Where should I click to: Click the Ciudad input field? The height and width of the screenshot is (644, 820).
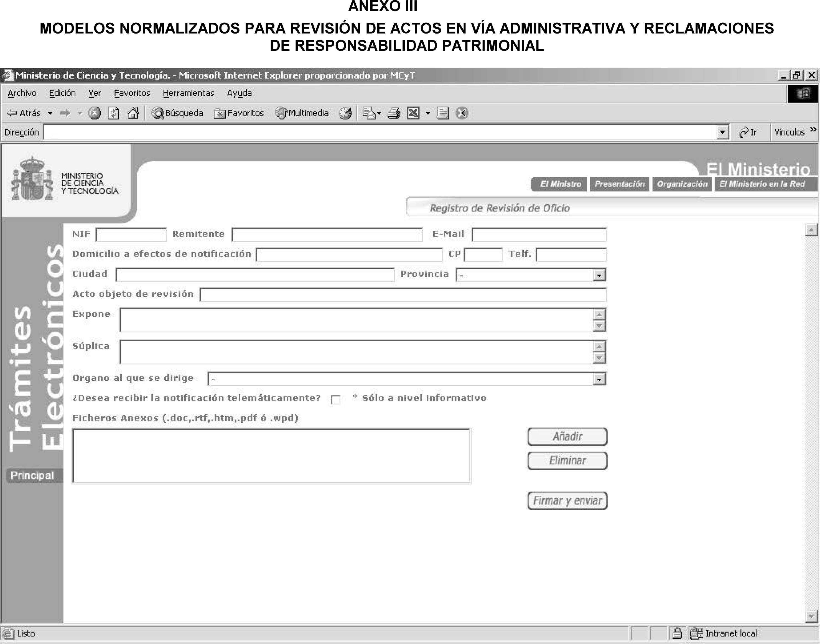[255, 275]
